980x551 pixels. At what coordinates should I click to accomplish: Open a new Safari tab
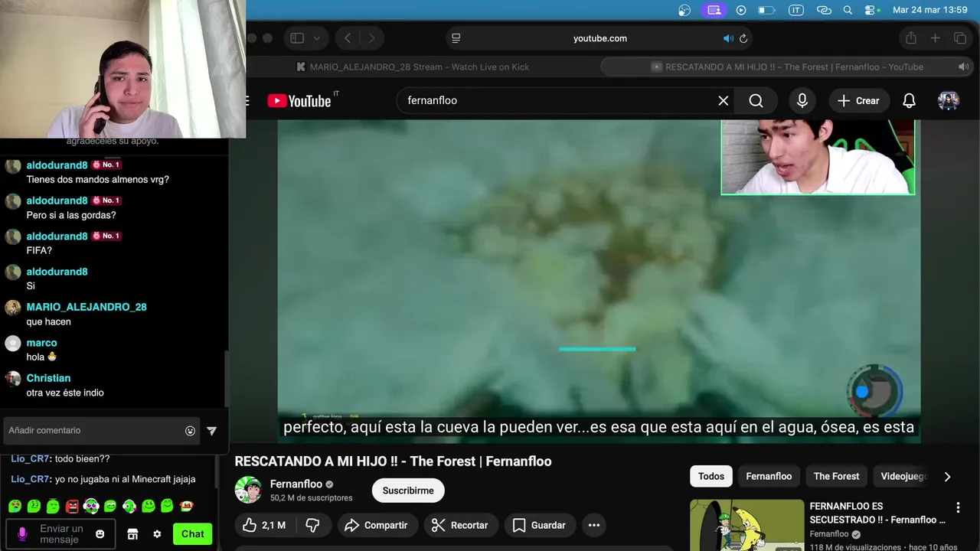tap(935, 38)
